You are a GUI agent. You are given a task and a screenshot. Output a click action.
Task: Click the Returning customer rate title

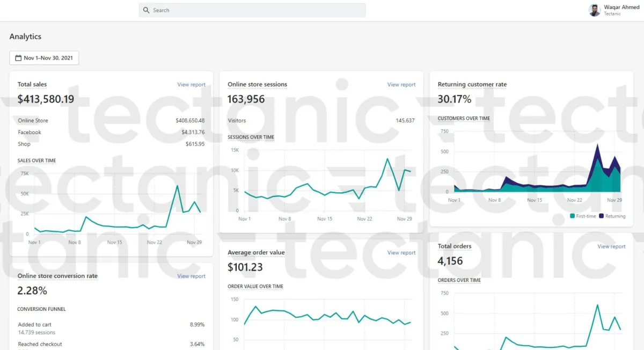tap(472, 84)
